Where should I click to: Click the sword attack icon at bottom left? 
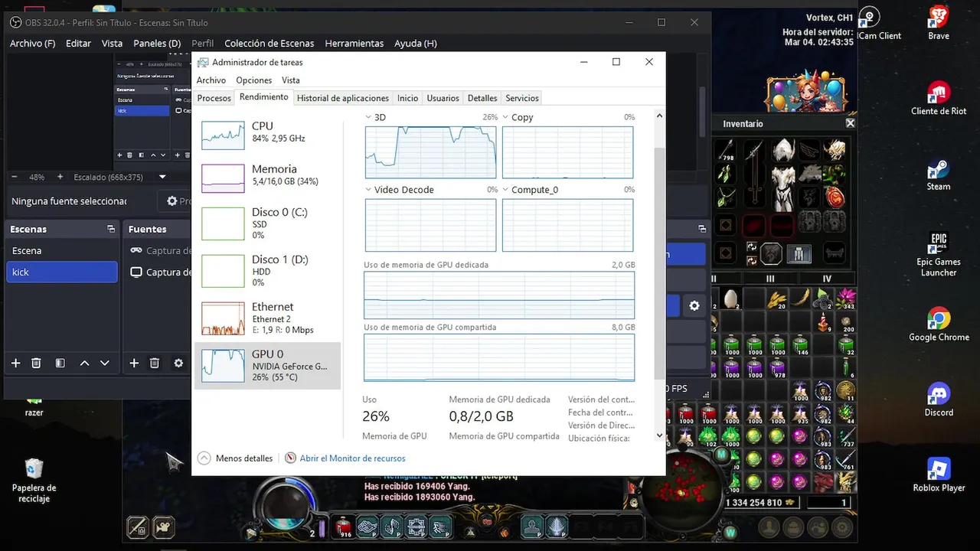coord(137,527)
